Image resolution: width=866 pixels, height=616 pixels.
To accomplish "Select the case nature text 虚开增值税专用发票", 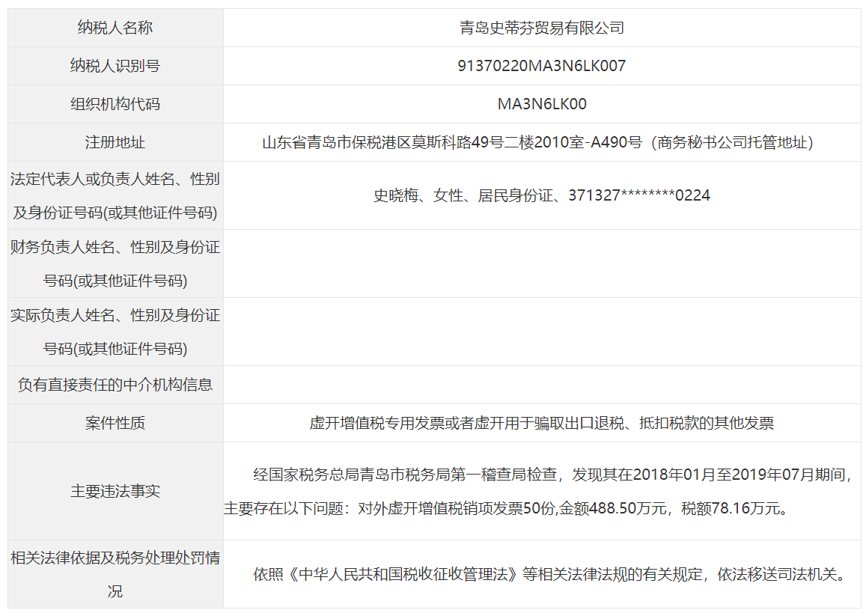I will coord(541,423).
